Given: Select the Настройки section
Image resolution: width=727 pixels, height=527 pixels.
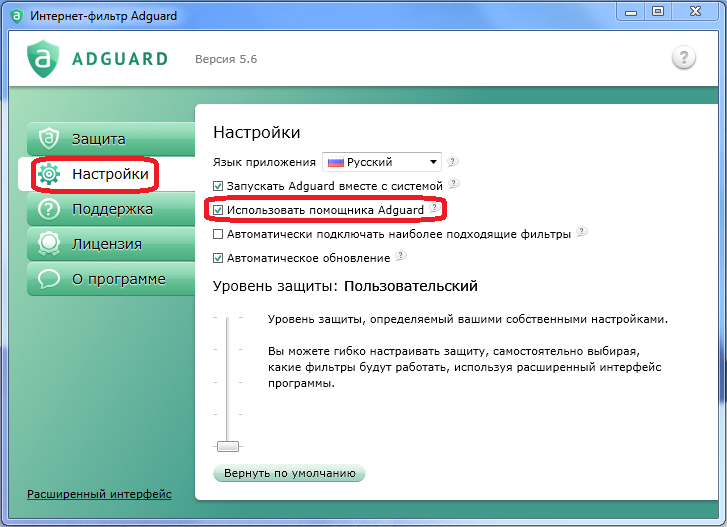Looking at the screenshot, I should (x=107, y=174).
